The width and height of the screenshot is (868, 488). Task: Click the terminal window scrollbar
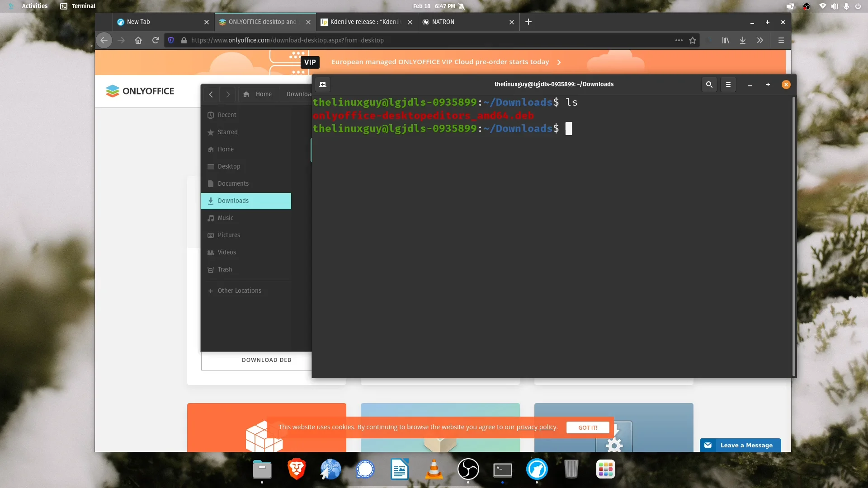point(794,236)
